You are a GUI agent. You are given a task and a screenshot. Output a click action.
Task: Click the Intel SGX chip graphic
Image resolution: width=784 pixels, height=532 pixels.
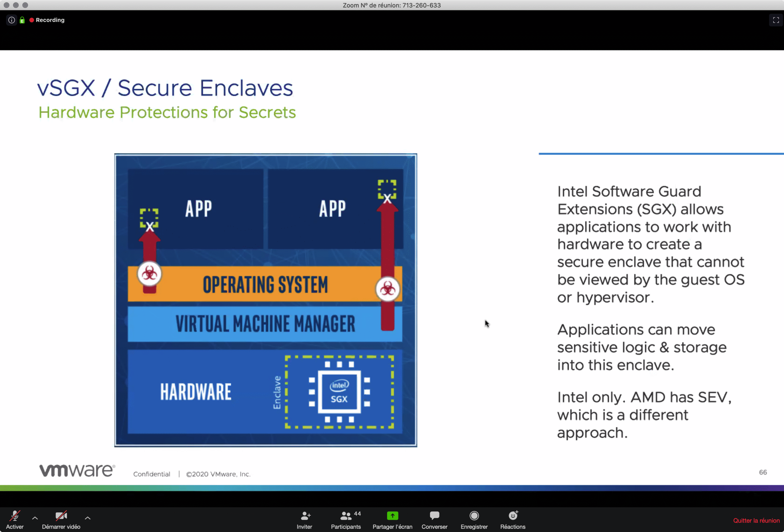(x=339, y=392)
